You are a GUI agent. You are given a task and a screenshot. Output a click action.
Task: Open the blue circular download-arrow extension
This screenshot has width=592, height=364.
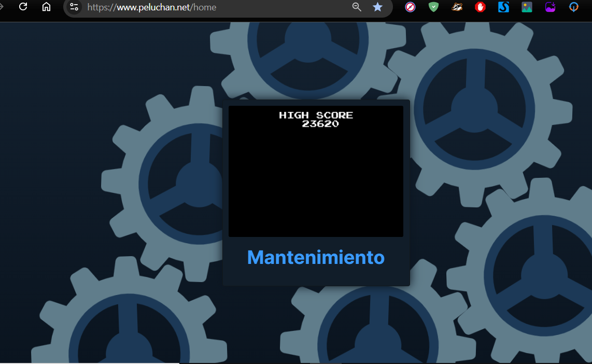tap(574, 7)
